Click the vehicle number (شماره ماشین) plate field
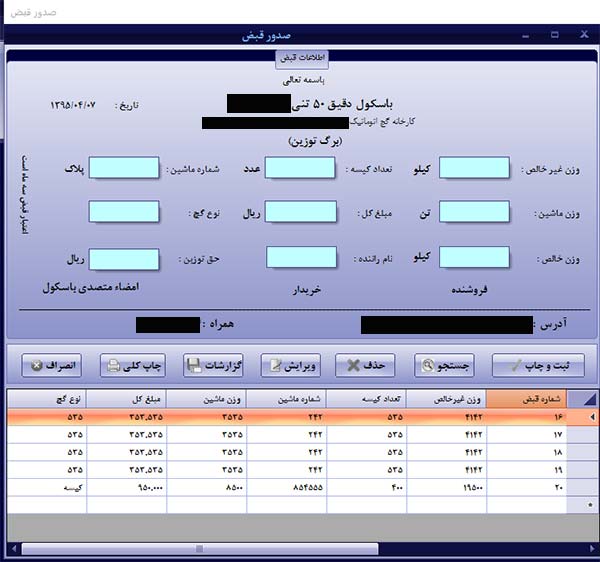The image size is (600, 562). point(124,169)
